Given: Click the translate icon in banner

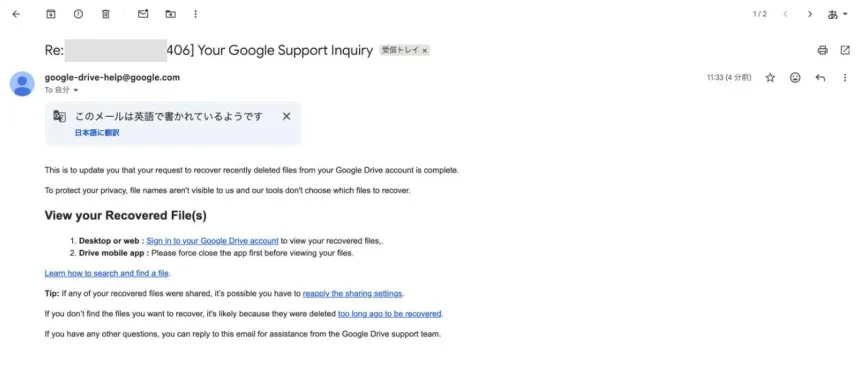Looking at the screenshot, I should click(59, 116).
